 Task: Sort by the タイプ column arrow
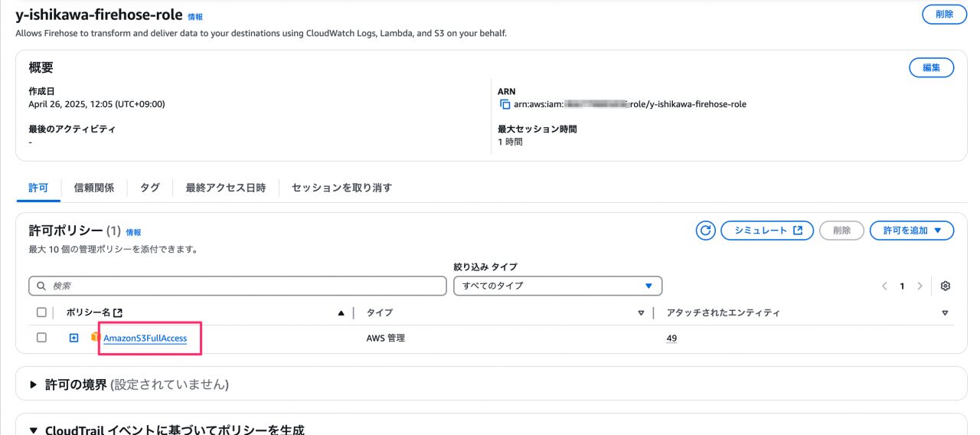(641, 313)
